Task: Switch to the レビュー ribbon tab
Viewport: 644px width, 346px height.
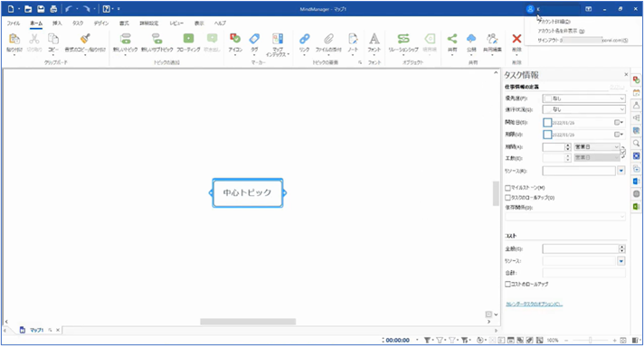Action: pos(176,23)
